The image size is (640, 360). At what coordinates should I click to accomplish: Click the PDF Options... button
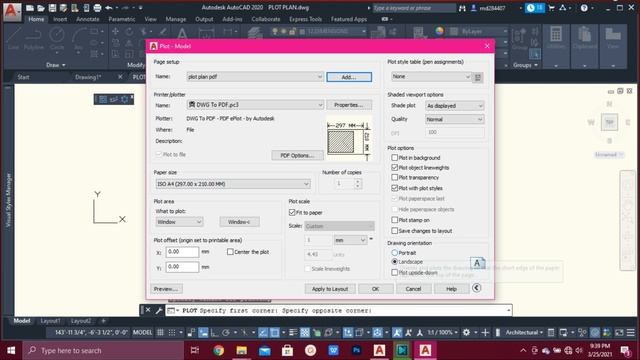298,155
